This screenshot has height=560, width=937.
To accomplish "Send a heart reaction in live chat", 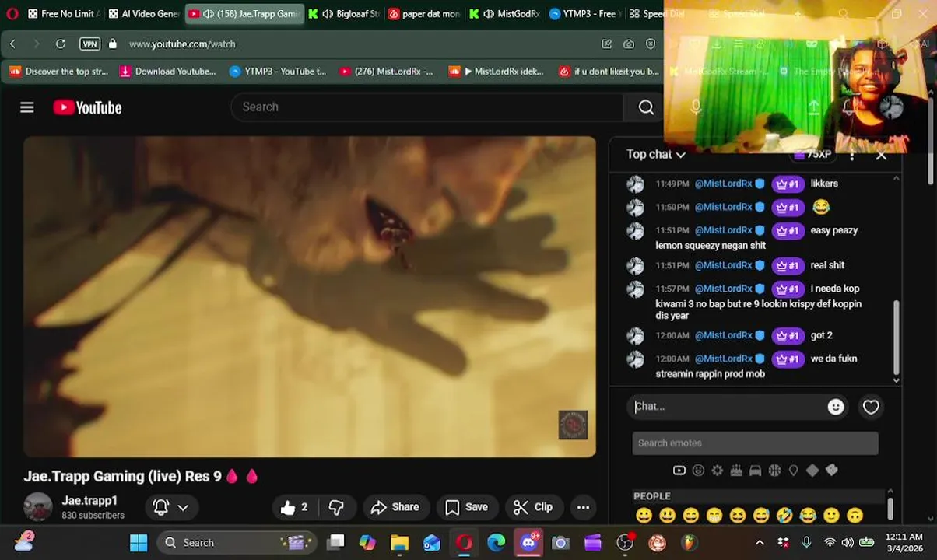I will point(871,407).
